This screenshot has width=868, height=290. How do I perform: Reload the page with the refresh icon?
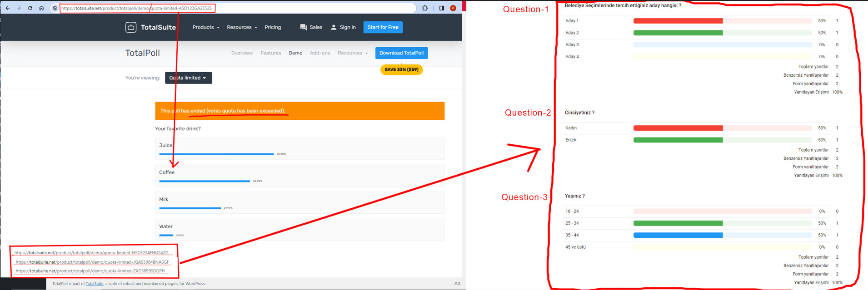(30, 8)
